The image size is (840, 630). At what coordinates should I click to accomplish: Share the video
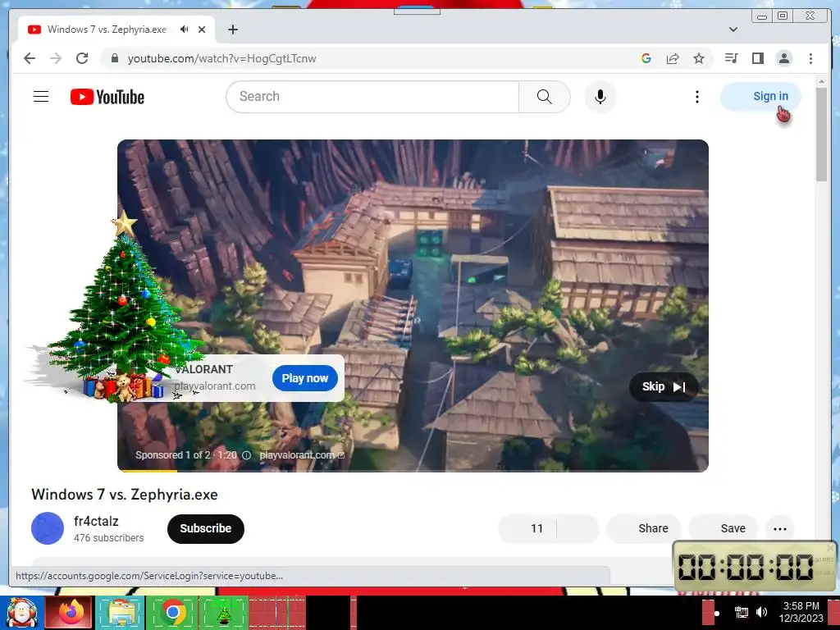[x=643, y=529]
